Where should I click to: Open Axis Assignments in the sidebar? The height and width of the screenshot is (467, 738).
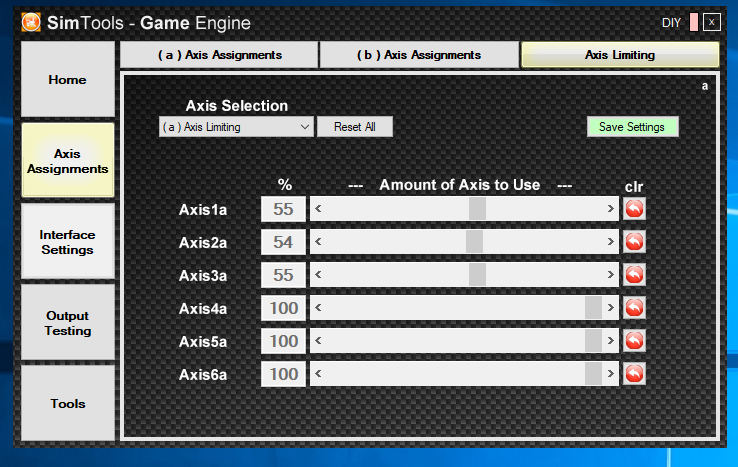pyautogui.click(x=68, y=161)
